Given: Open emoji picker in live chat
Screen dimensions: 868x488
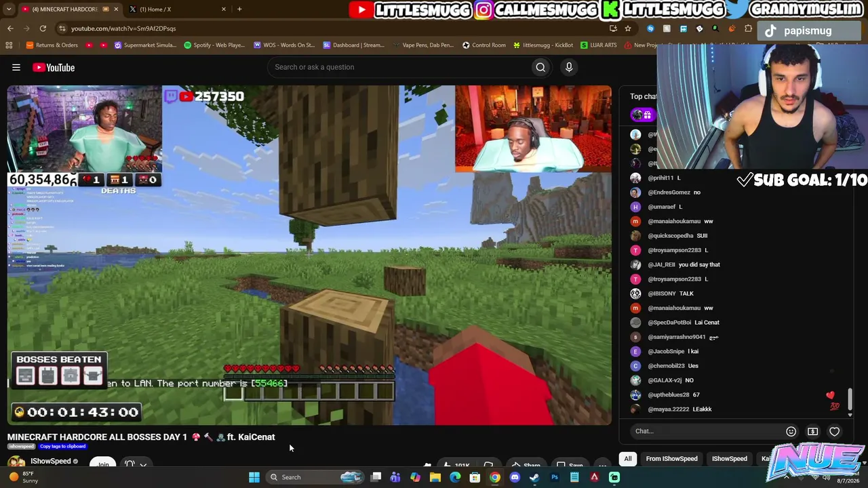Looking at the screenshot, I should pyautogui.click(x=791, y=431).
